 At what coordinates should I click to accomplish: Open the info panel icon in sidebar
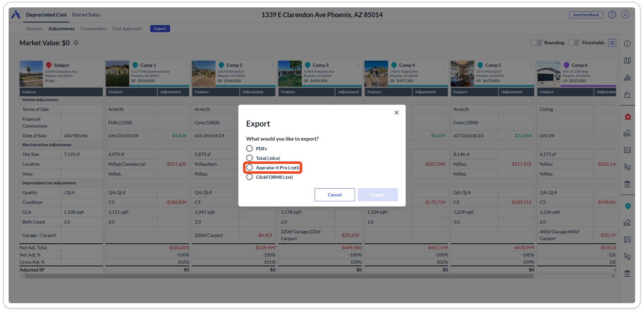point(627,43)
